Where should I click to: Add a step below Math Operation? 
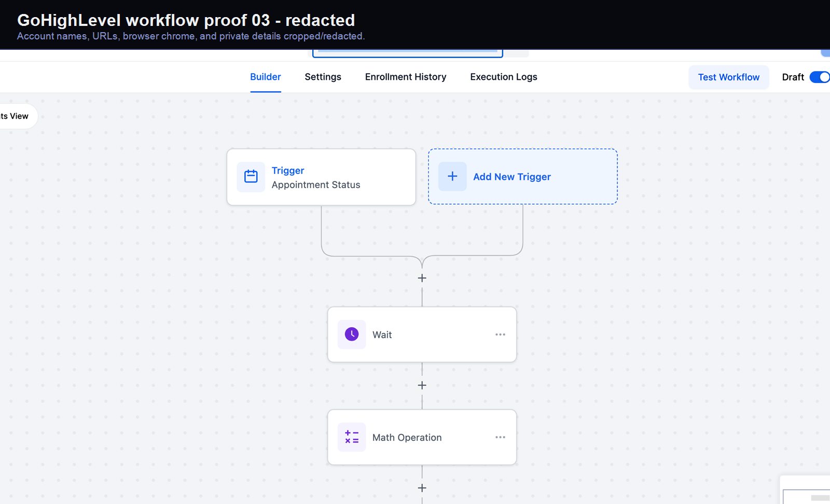[x=422, y=488]
